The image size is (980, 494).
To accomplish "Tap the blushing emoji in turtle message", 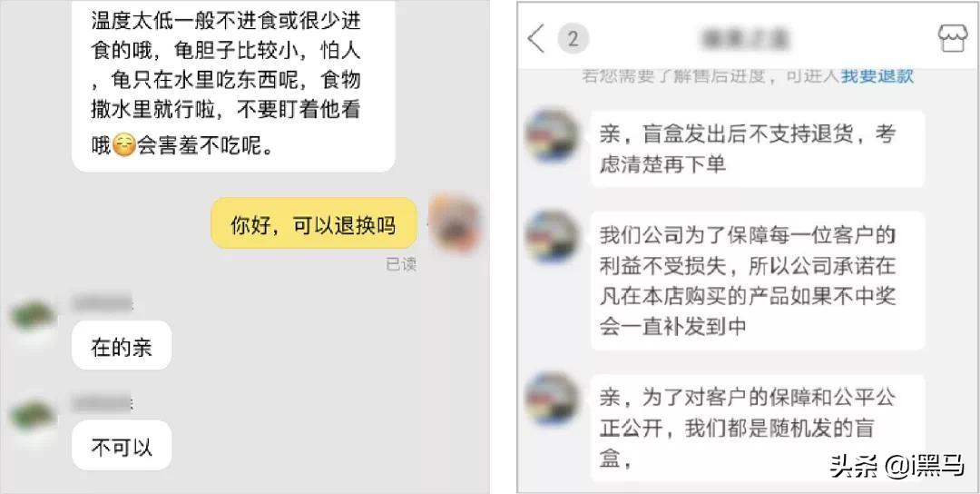I will (x=124, y=146).
